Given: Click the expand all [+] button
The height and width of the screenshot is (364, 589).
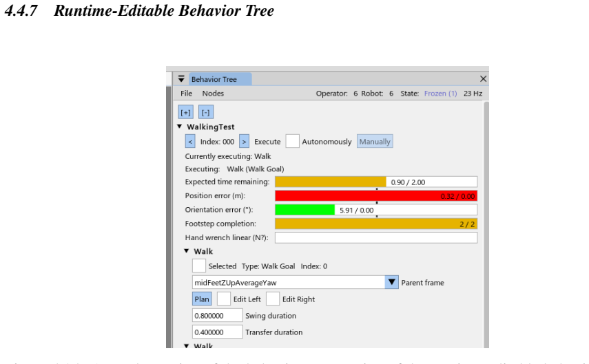Looking at the screenshot, I should [x=185, y=112].
